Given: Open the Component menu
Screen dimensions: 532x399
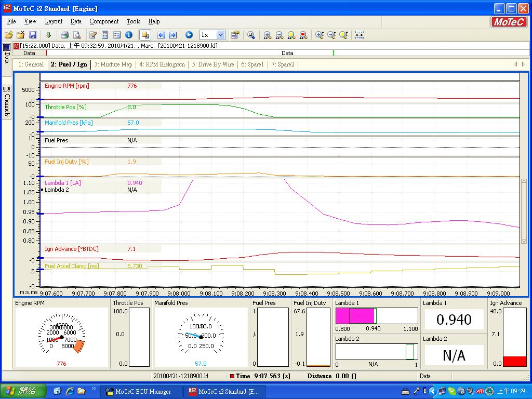Looking at the screenshot, I should point(104,21).
